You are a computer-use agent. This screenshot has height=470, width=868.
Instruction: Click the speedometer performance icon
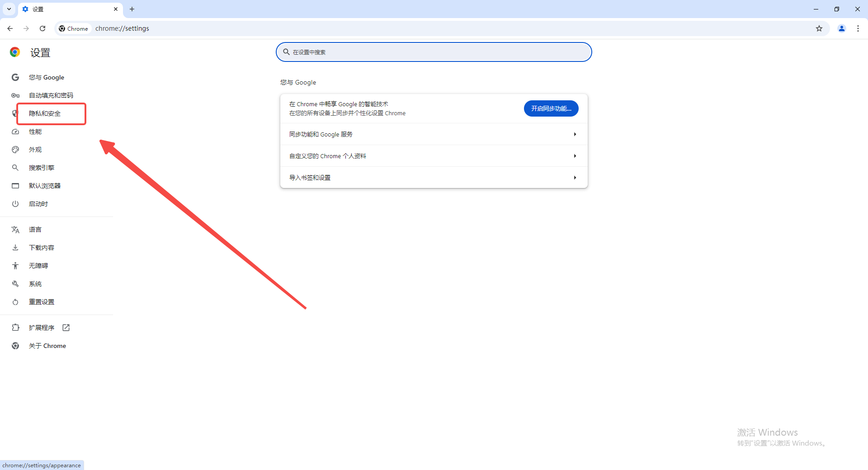[x=15, y=132]
